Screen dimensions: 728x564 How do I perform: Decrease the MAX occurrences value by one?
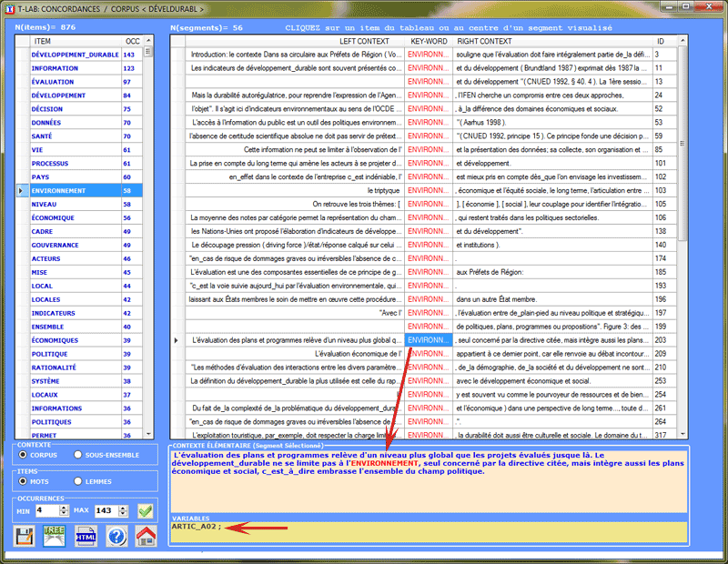tap(123, 513)
